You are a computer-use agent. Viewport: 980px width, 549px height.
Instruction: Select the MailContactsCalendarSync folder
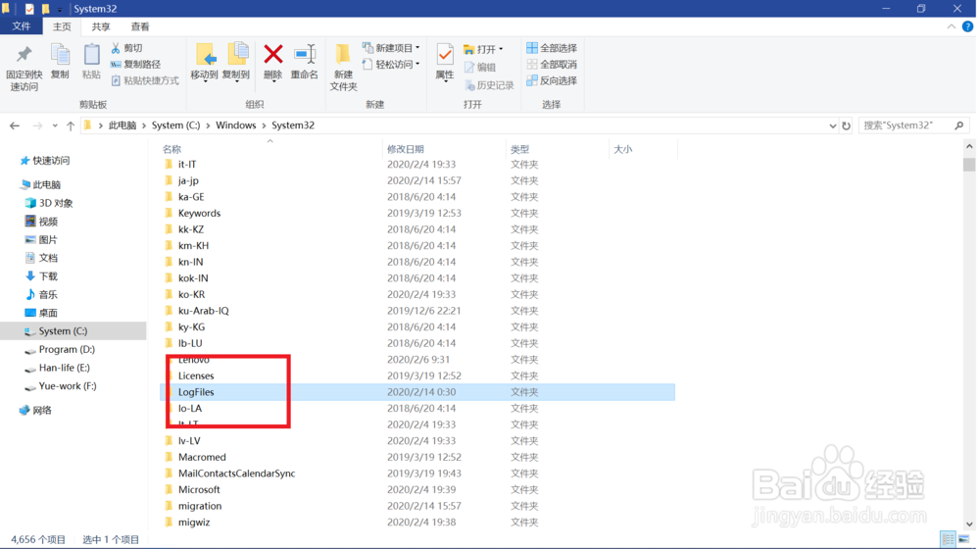236,474
